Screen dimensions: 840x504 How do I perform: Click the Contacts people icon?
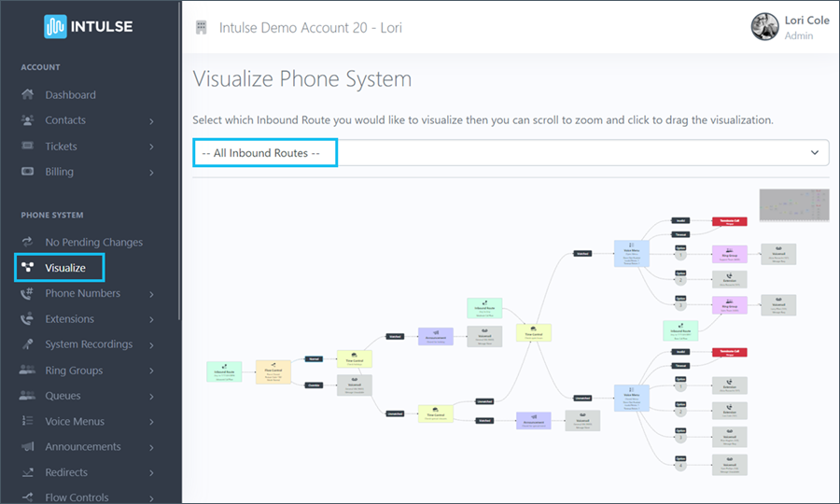click(x=27, y=120)
